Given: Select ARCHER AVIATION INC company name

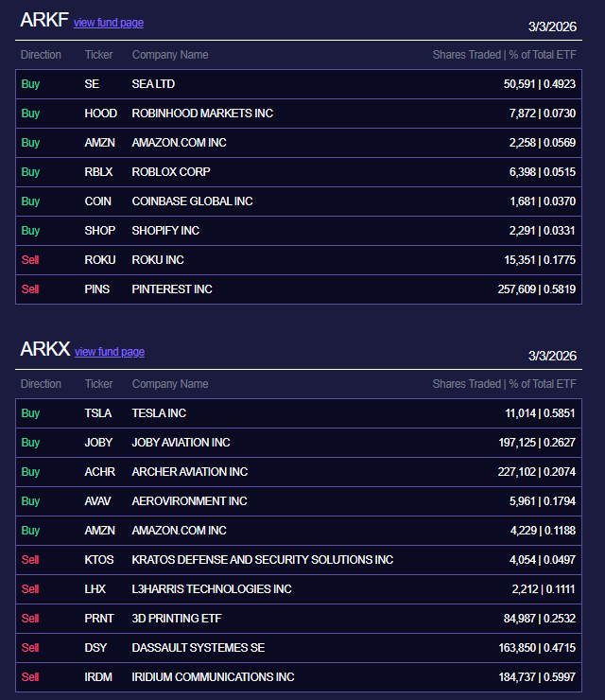Looking at the screenshot, I should click(190, 472).
